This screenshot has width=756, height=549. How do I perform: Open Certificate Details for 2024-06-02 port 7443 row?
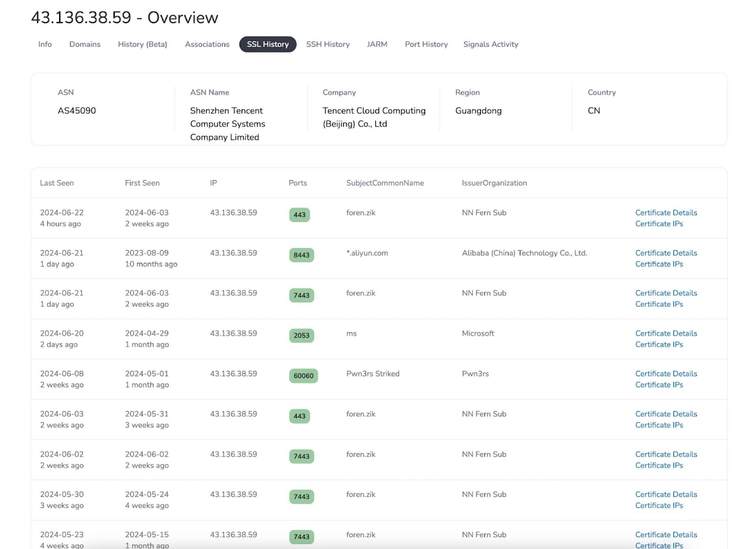pyautogui.click(x=666, y=454)
